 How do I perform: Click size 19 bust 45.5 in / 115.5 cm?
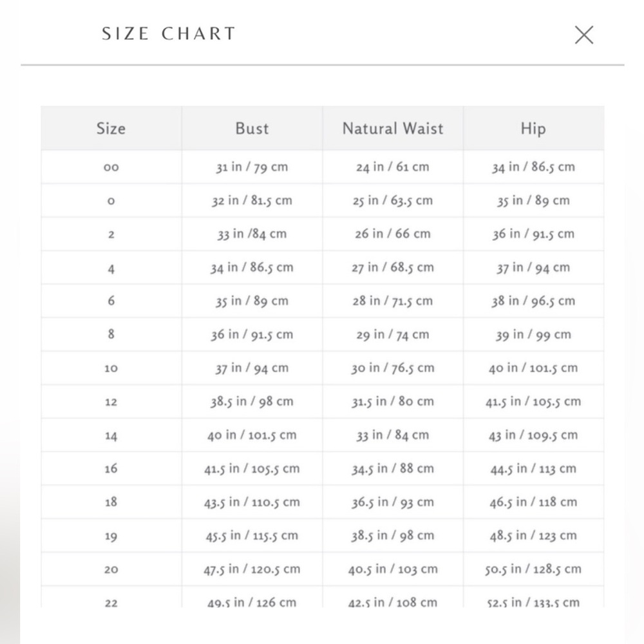[252, 536]
